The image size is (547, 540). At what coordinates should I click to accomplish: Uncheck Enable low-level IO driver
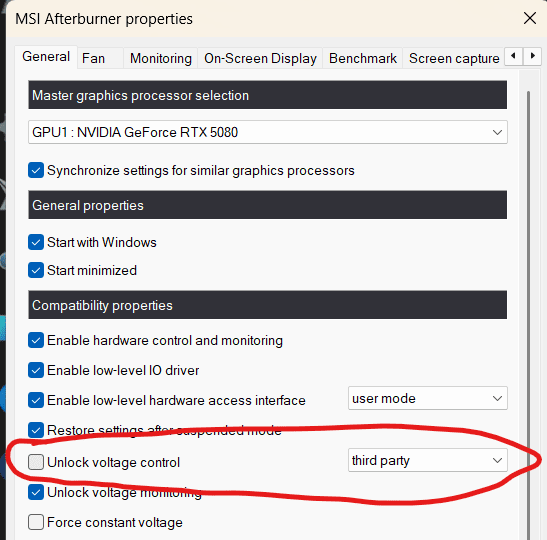click(x=36, y=370)
